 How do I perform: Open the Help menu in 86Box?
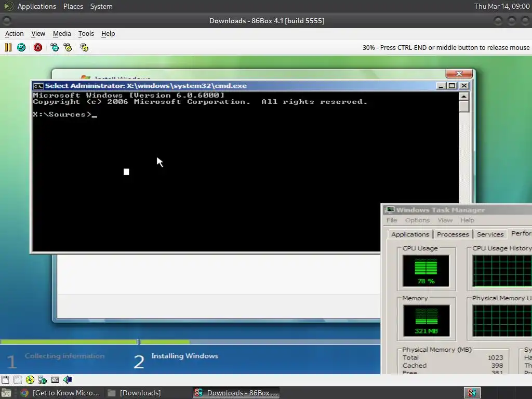point(108,34)
